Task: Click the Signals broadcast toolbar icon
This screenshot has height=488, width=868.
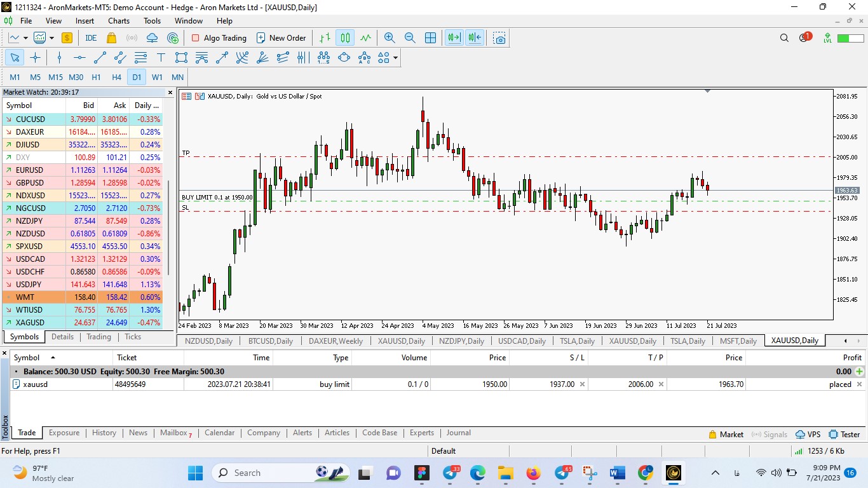Action: [x=132, y=38]
